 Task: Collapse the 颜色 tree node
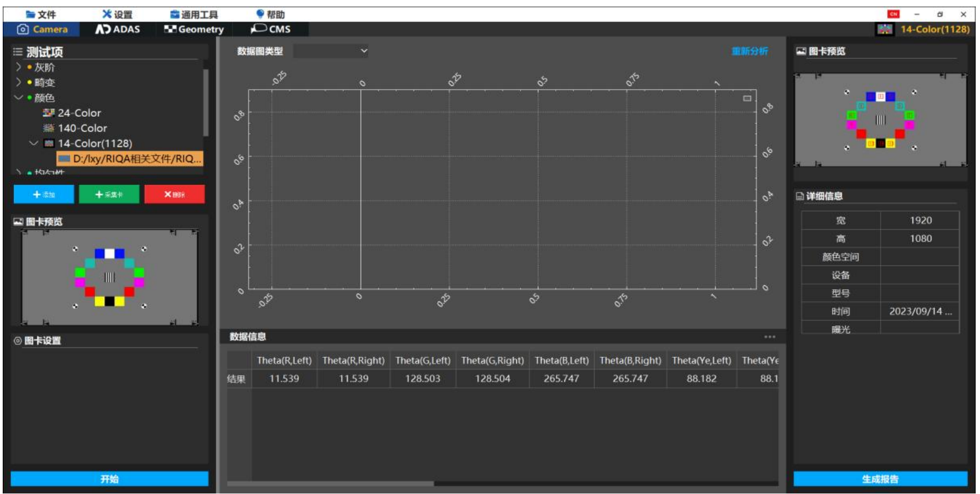click(x=18, y=98)
